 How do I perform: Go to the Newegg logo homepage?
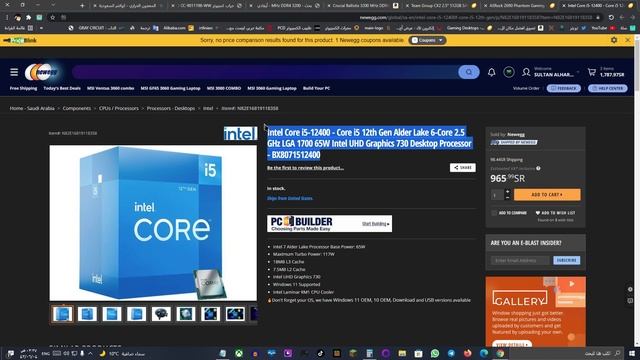(42, 72)
